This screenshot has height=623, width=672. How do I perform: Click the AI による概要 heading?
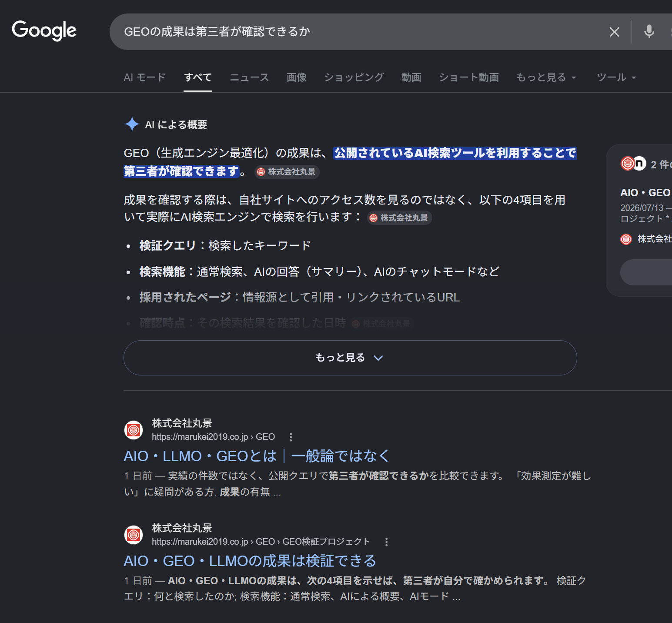[x=176, y=125]
